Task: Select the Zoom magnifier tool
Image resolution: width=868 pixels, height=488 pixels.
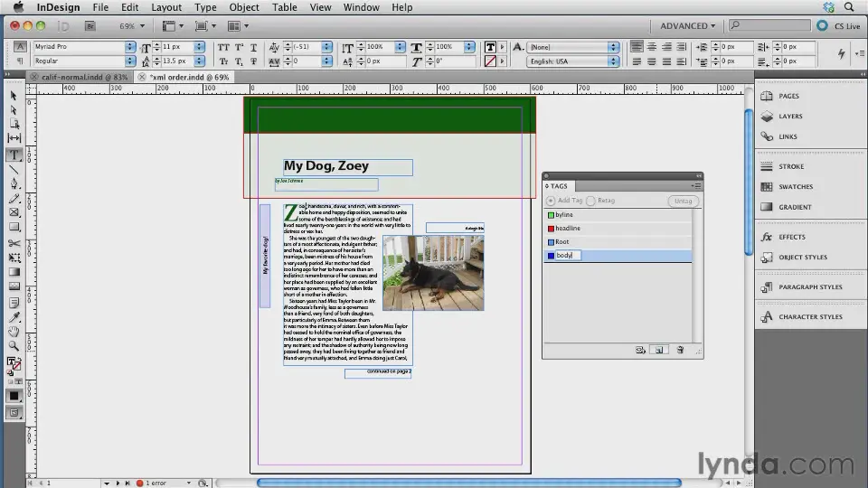Action: point(14,346)
